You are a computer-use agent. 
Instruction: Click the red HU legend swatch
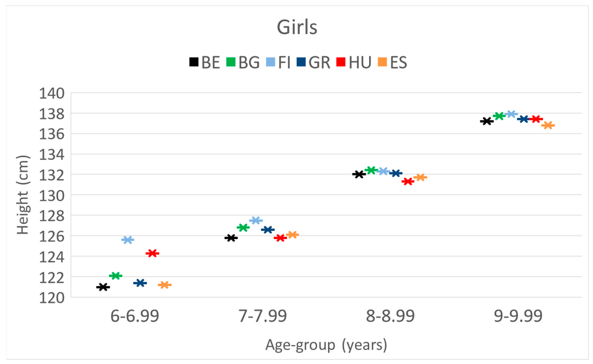(x=341, y=62)
